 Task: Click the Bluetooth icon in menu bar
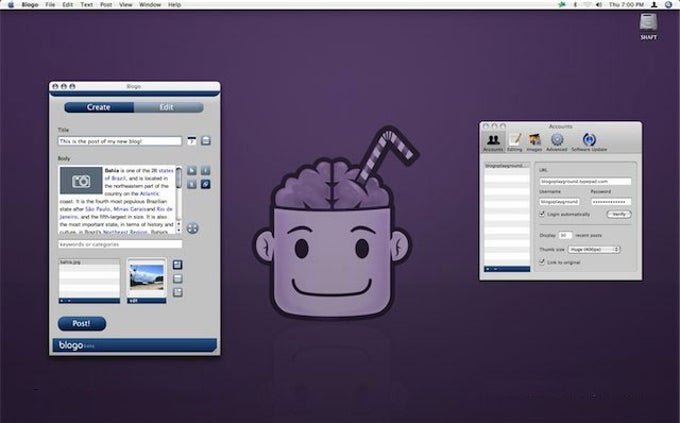575,5
